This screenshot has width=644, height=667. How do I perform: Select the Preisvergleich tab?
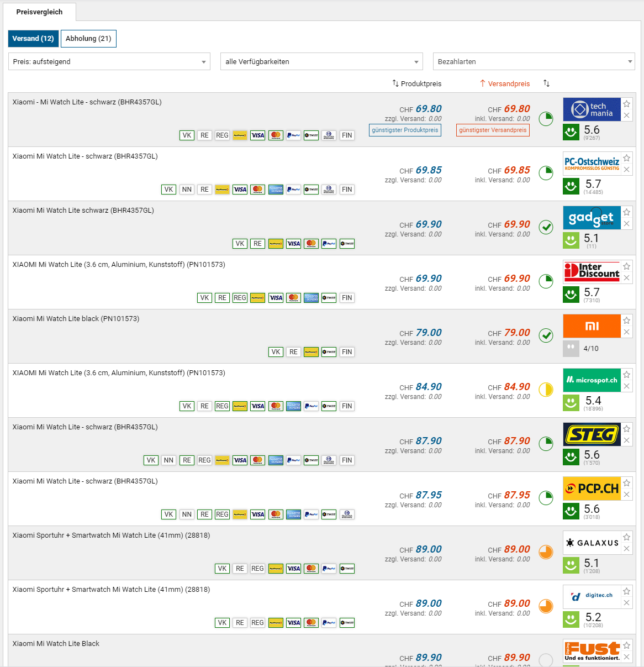[39, 12]
